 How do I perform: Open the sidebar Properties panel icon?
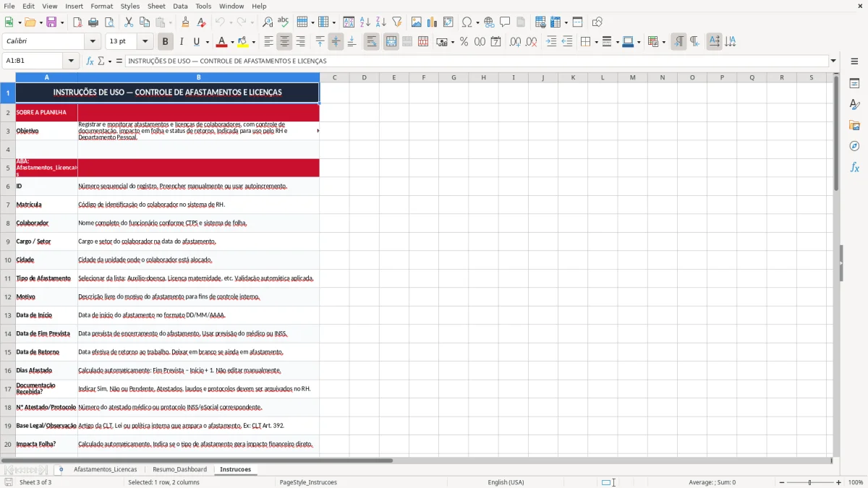[854, 83]
